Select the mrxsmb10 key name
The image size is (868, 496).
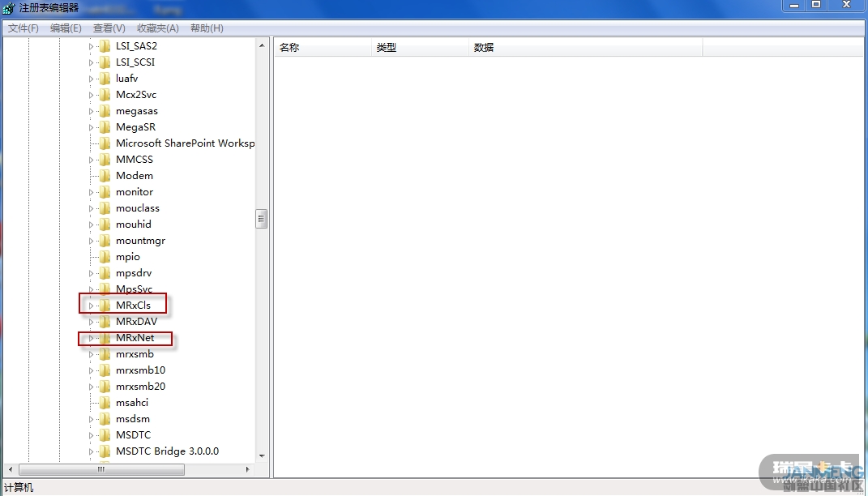click(140, 370)
